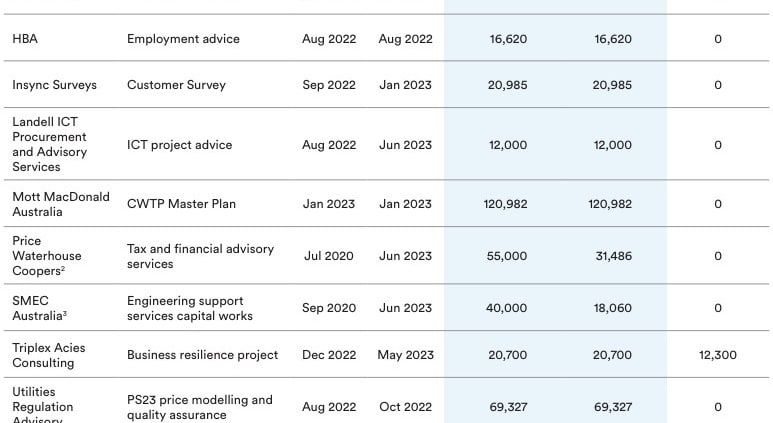Select the "CWTP Master Plan" text
The image size is (773, 423).
pos(181,204)
